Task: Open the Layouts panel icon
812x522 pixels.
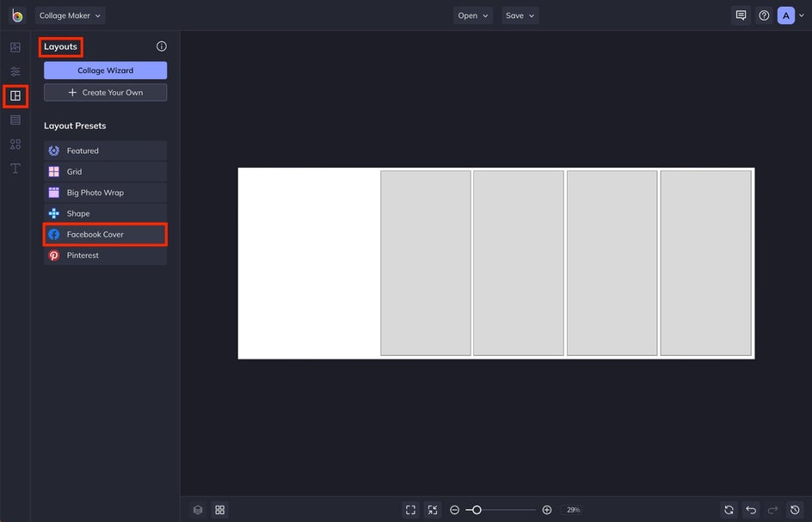Action: tap(15, 95)
